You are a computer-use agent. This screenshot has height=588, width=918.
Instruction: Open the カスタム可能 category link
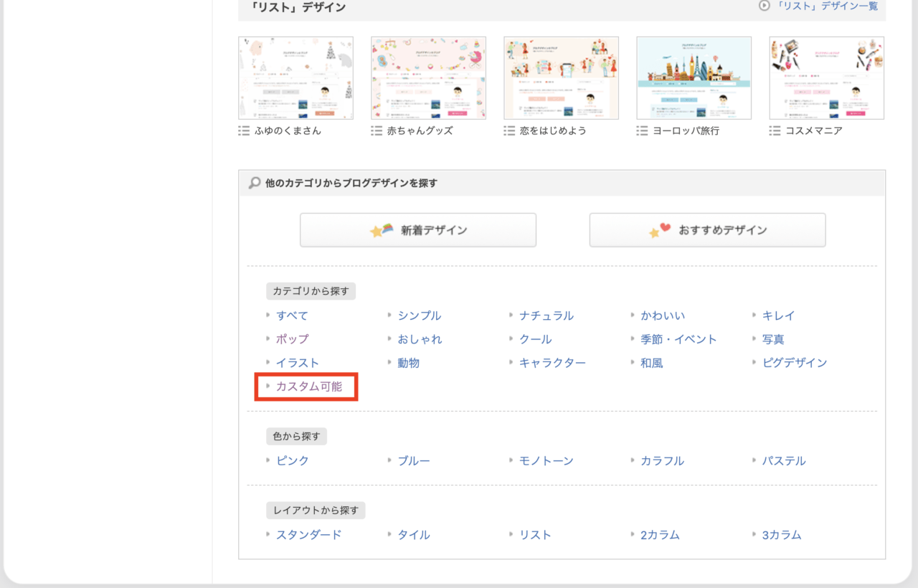309,387
